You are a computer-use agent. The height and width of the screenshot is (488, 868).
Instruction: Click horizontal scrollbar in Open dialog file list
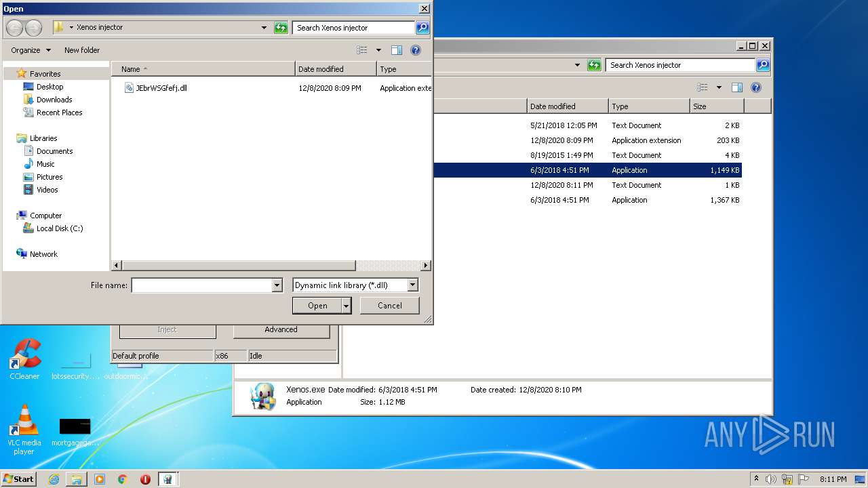(239, 266)
